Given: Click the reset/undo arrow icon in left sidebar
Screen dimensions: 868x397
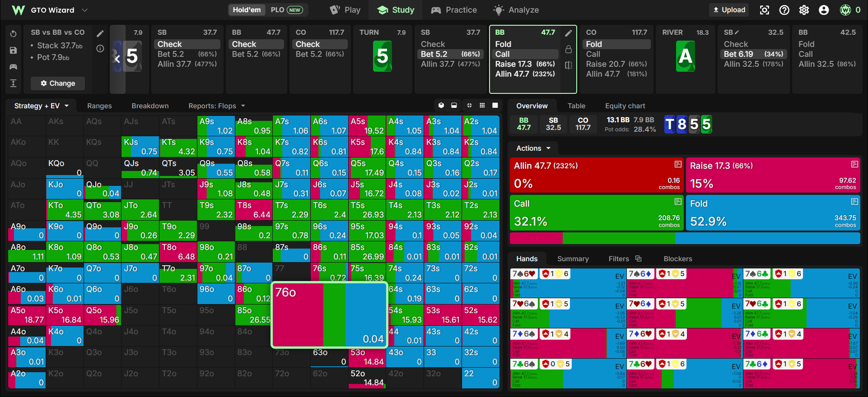Looking at the screenshot, I should coord(14,34).
